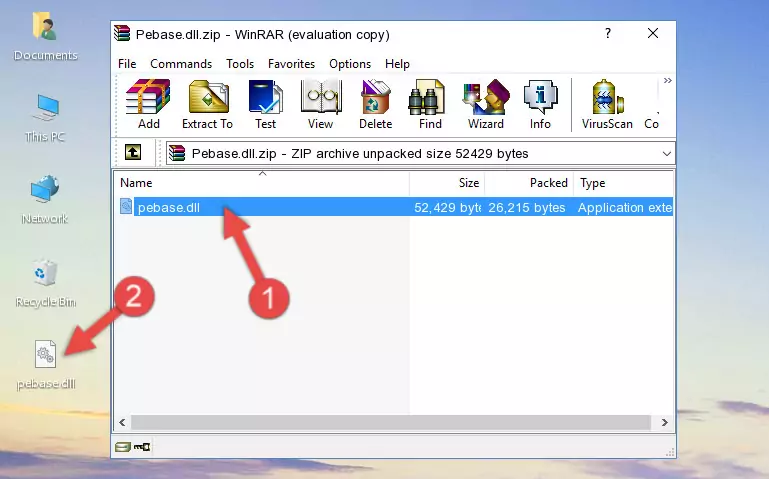Sort files by Name column
The width and height of the screenshot is (769, 479).
coord(262,183)
